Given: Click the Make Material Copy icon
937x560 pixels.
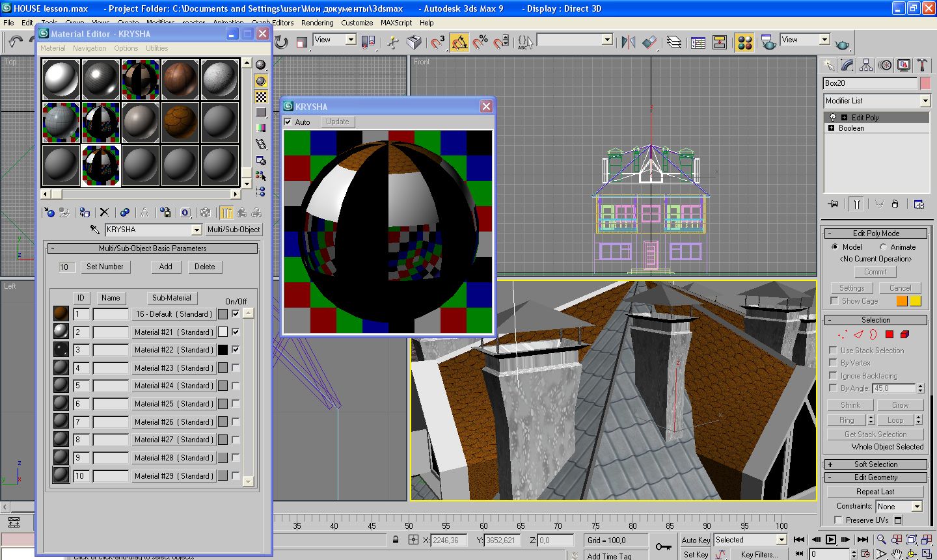Looking at the screenshot, I should (x=125, y=212).
